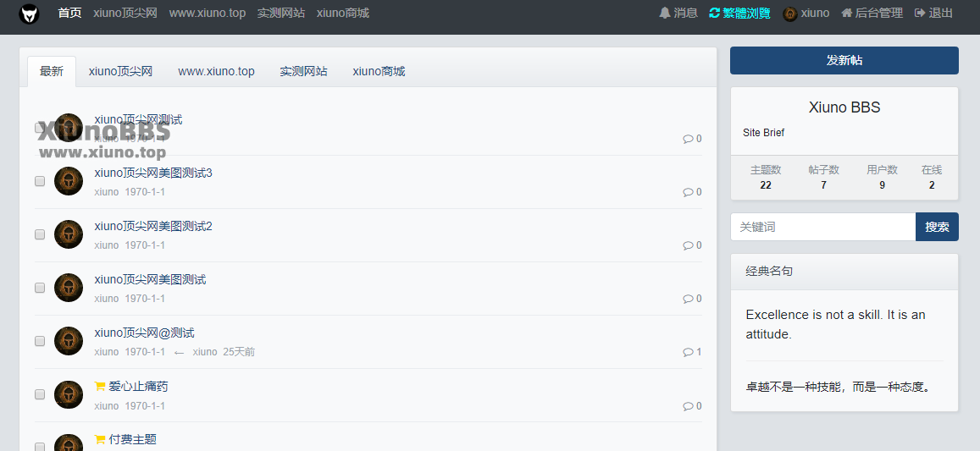Click Xiuno BBS site title in sidebar

pos(844,107)
